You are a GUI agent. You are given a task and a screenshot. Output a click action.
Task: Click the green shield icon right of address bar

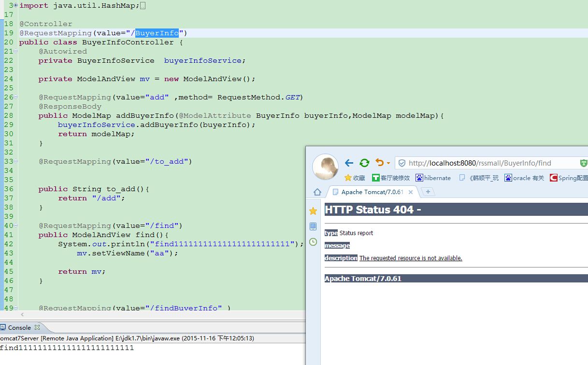583,163
